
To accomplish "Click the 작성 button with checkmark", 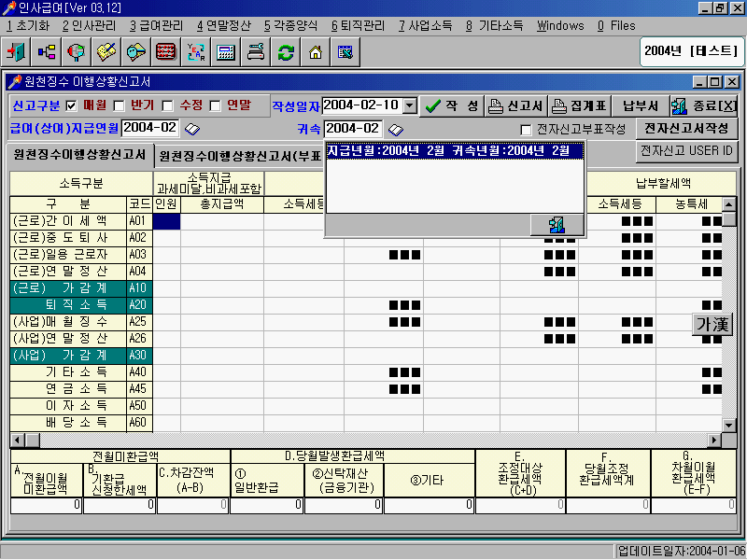I will tap(451, 105).
